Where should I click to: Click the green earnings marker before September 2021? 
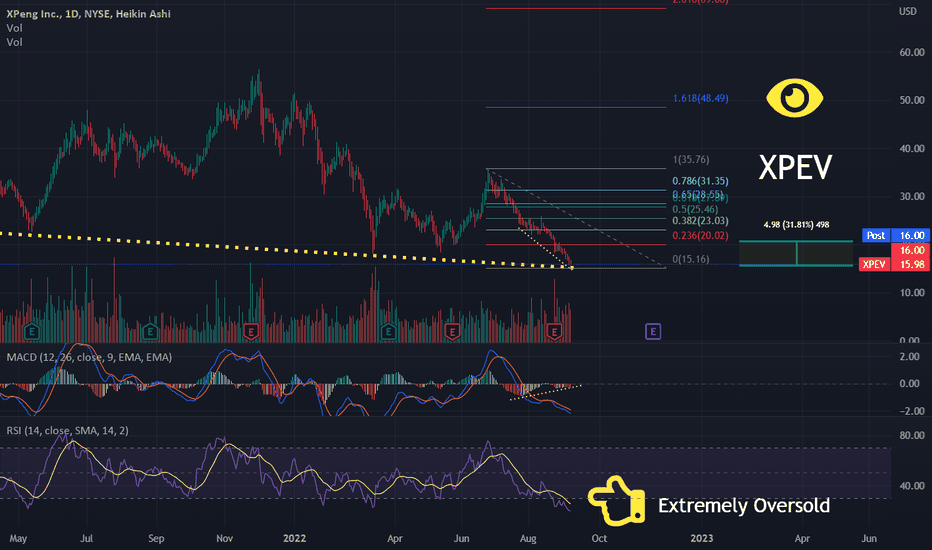click(150, 331)
